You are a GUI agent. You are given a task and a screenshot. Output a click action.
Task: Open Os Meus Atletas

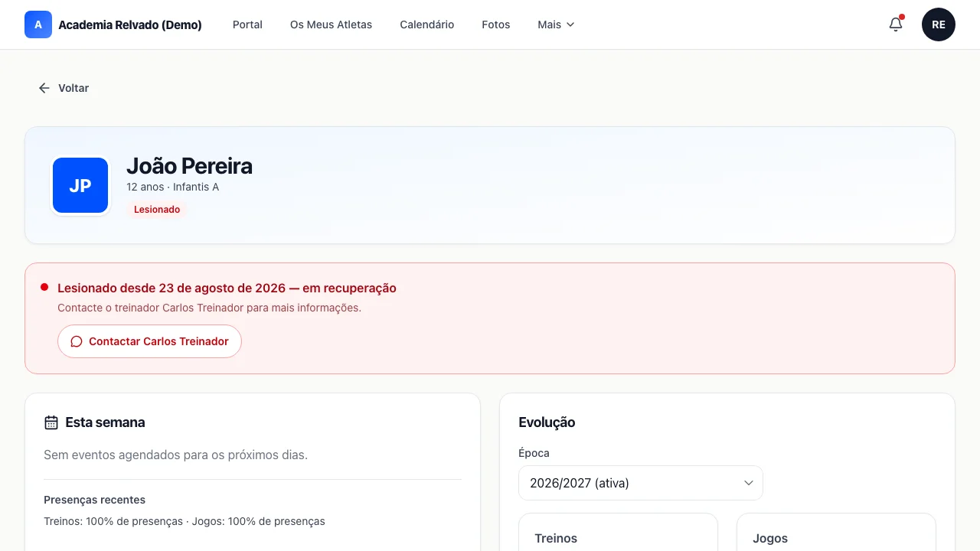click(x=331, y=24)
